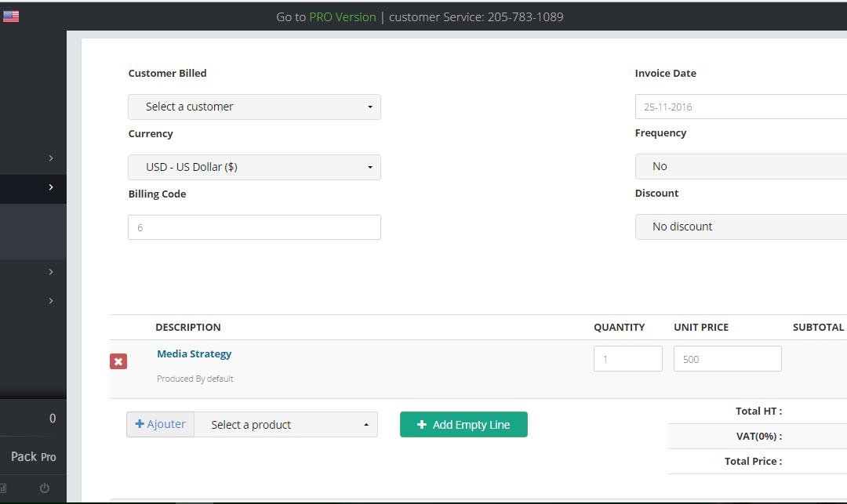Click the Unit Price field showing 500
Viewport: 847px width, 504px height.
[727, 359]
